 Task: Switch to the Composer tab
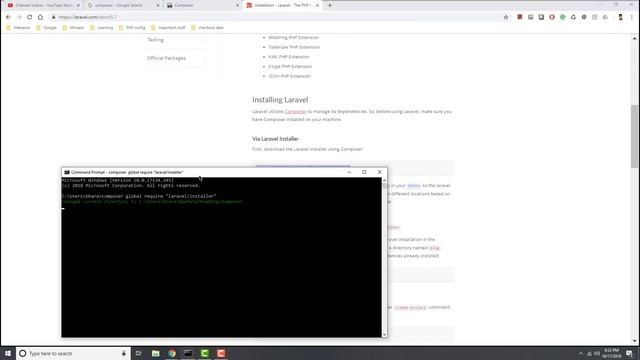[x=202, y=5]
